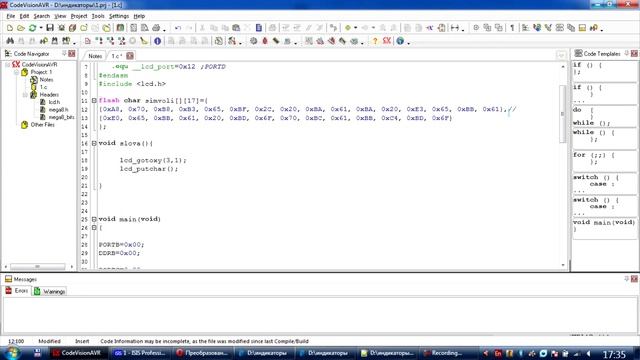Switch to ISIS Professional in taskbar
The height and width of the screenshot is (360, 640).
[x=140, y=353]
